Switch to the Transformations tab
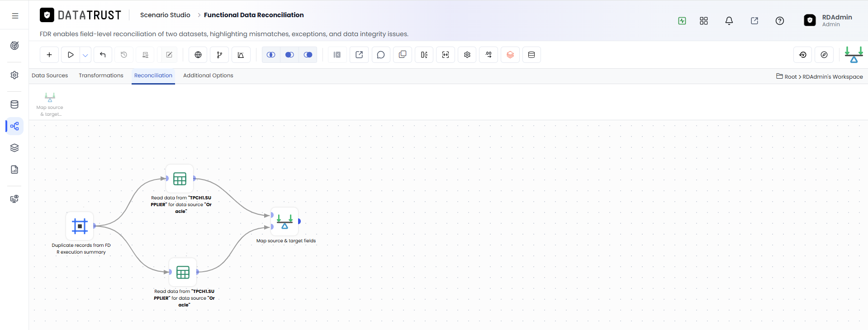868x330 pixels. 101,75
